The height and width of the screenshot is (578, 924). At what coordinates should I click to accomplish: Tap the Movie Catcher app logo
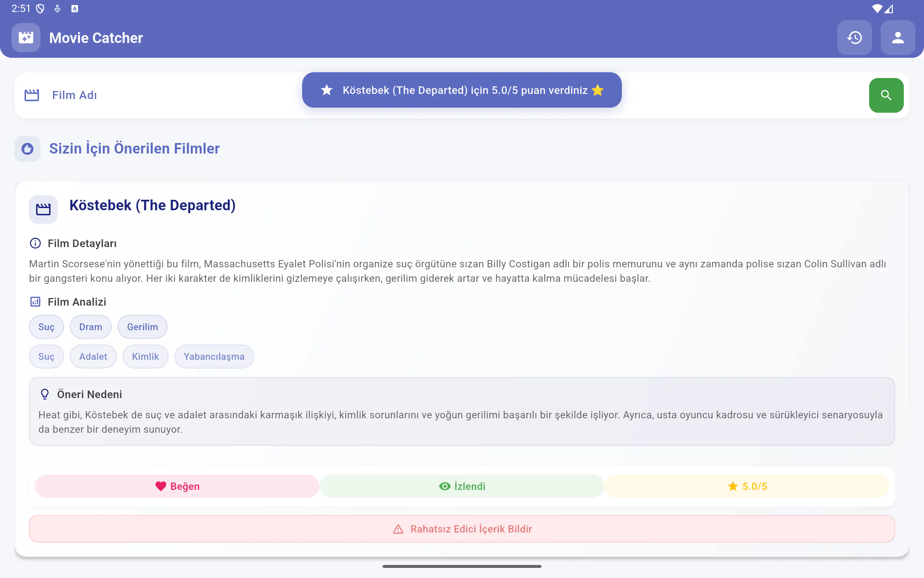[x=26, y=38]
